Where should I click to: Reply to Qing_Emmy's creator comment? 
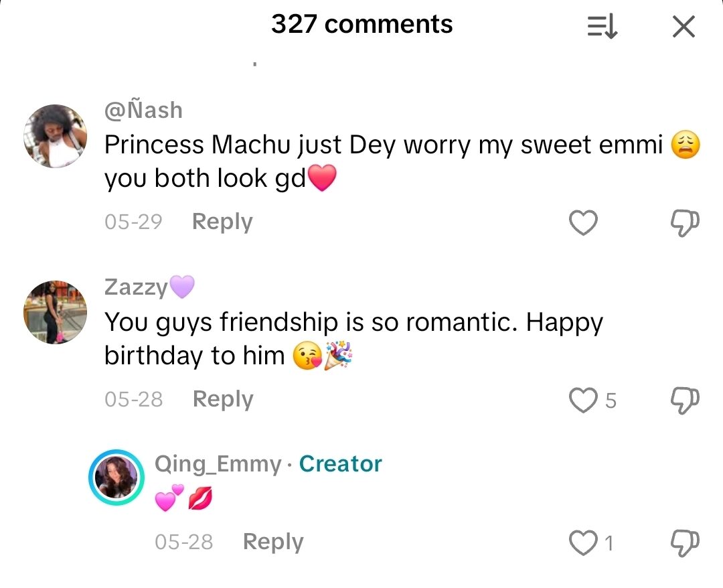coord(273,542)
